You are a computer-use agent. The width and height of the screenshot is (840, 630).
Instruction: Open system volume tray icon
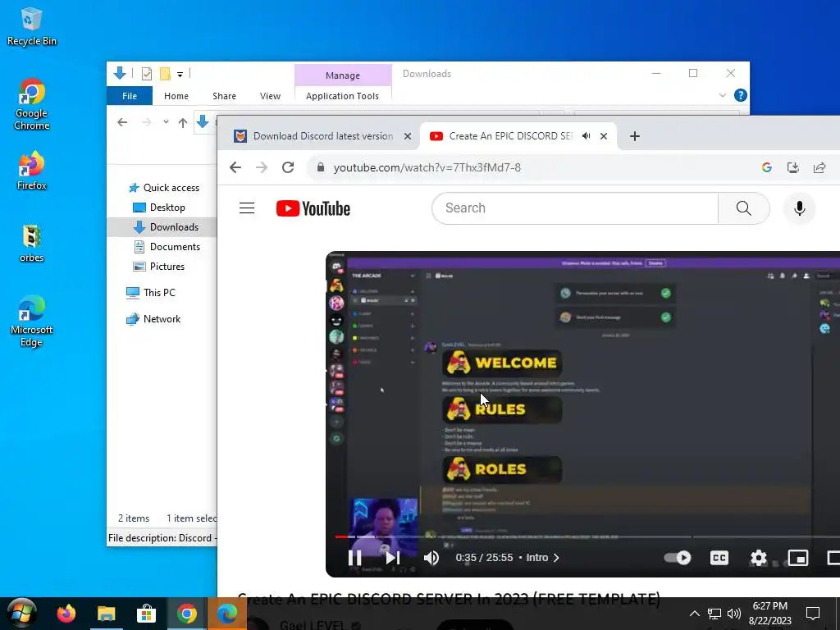734,614
